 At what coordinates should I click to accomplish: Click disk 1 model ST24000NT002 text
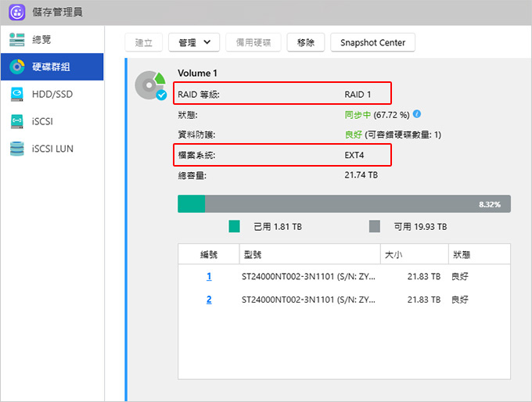pos(308,277)
